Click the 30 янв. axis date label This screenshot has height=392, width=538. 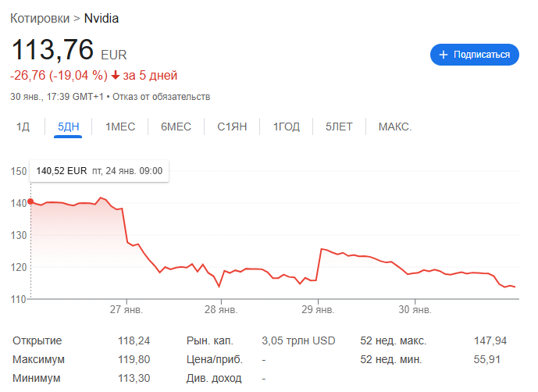tap(415, 310)
